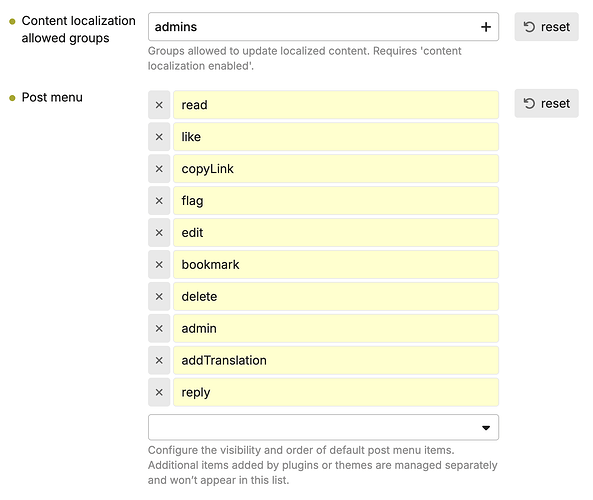The height and width of the screenshot is (500, 593).
Task: Remove the 'flag' entry using its X icon
Action: point(159,201)
